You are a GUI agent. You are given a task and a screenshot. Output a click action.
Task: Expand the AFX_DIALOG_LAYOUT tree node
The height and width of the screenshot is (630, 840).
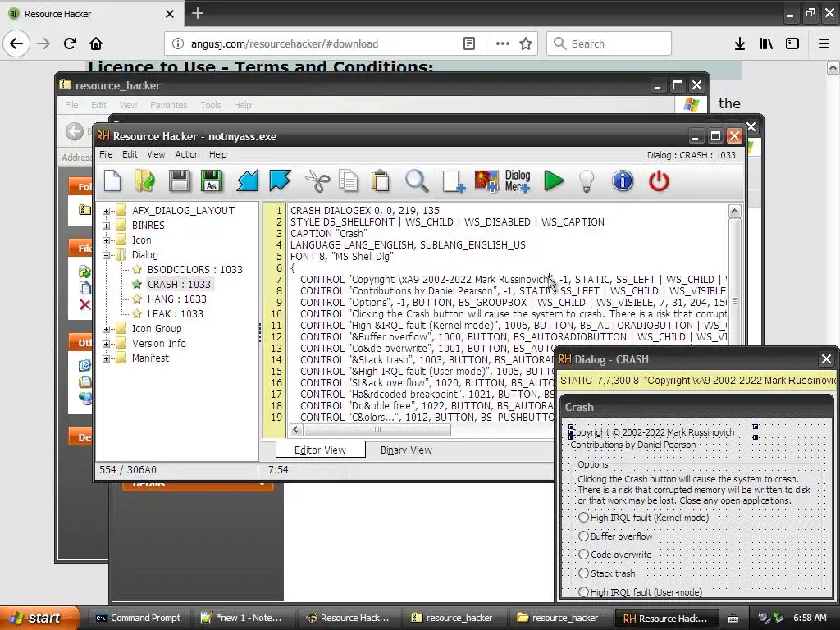tap(106, 211)
